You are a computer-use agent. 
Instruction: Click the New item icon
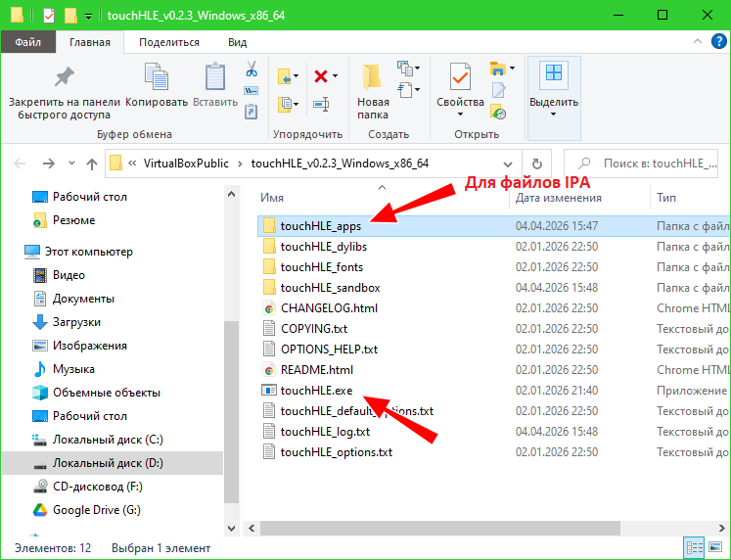coord(405,69)
